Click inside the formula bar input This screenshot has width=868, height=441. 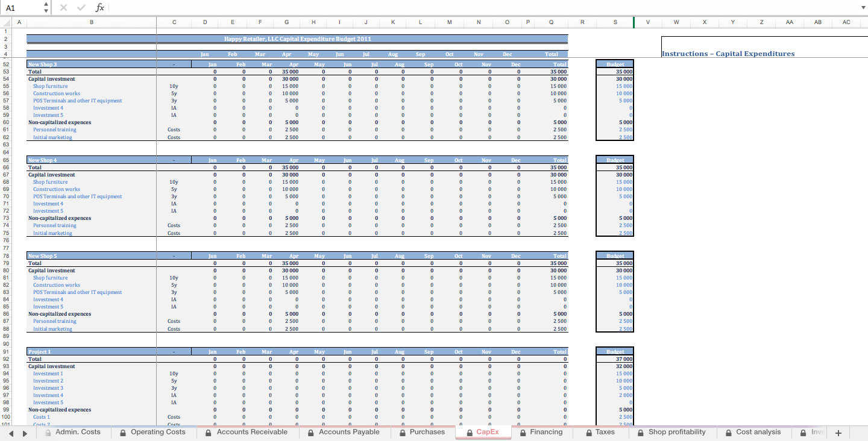pos(482,8)
